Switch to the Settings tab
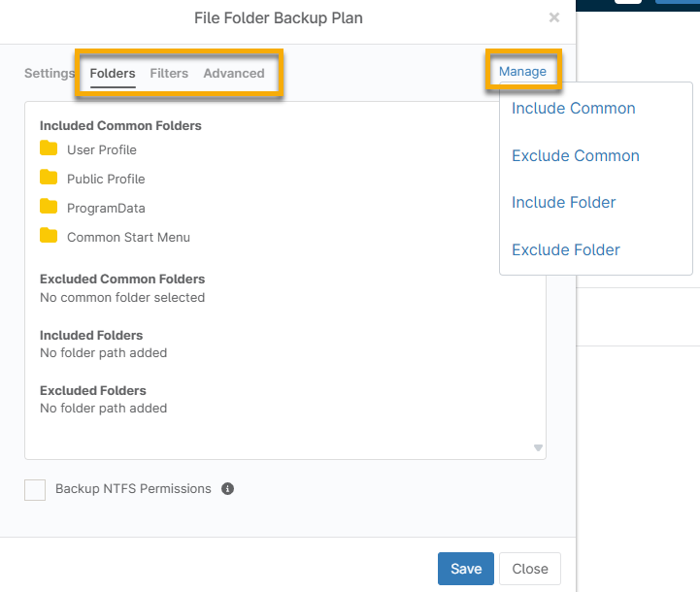The width and height of the screenshot is (700, 592). click(x=49, y=73)
